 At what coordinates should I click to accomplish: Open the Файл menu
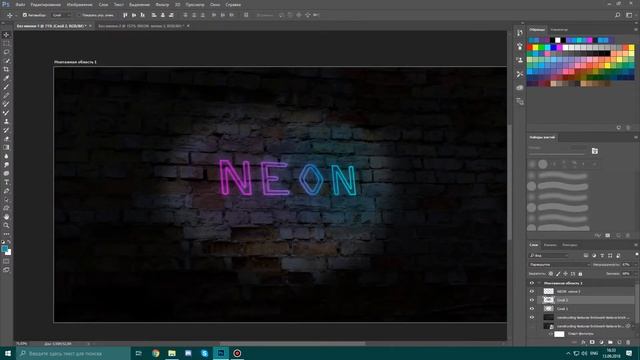coord(20,4)
